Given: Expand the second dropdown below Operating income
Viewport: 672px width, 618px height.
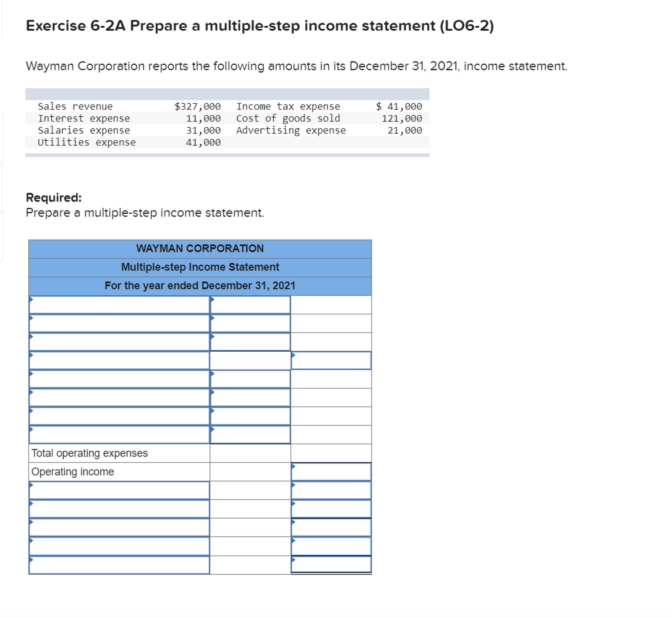Looking at the screenshot, I should click(x=120, y=508).
